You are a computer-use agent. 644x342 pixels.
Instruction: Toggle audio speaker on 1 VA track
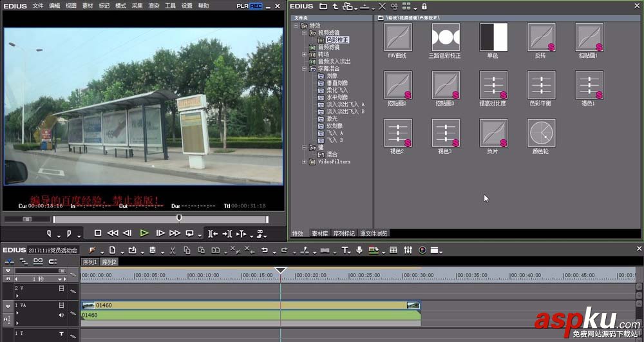(62, 316)
